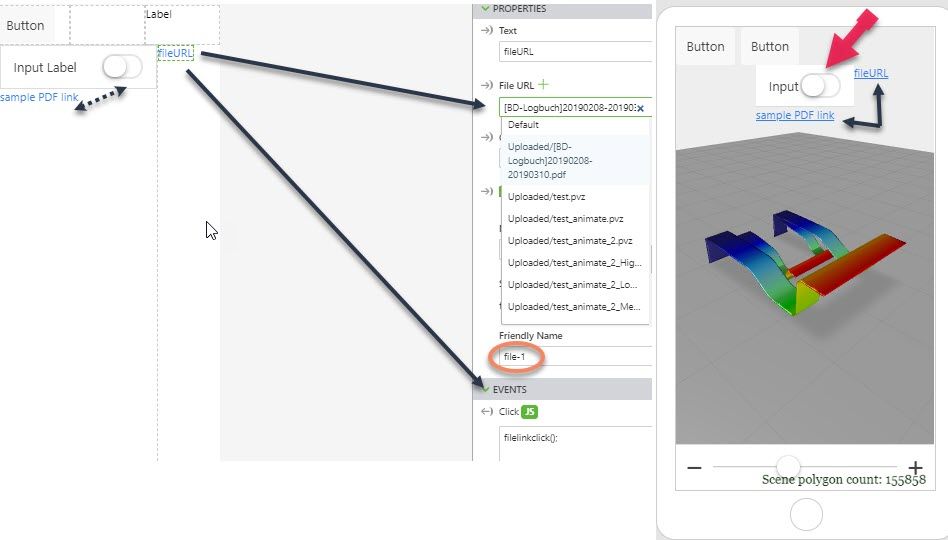Toggle the Input switch in the preview
This screenshot has height=540, width=948.
point(820,86)
